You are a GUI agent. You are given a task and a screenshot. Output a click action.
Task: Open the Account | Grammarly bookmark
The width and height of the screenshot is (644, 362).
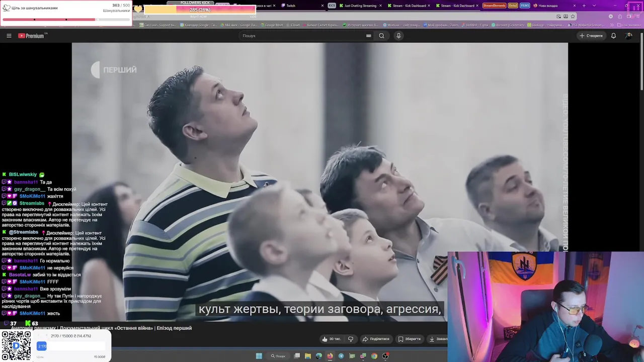click(x=508, y=25)
